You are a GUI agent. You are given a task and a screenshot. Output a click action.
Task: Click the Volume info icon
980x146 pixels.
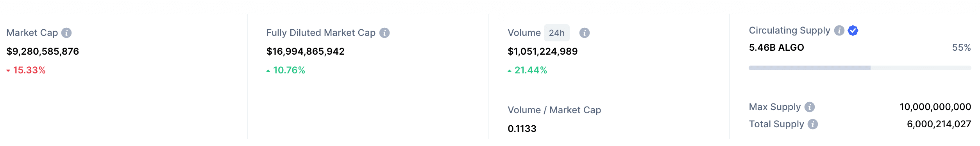pyautogui.click(x=585, y=33)
